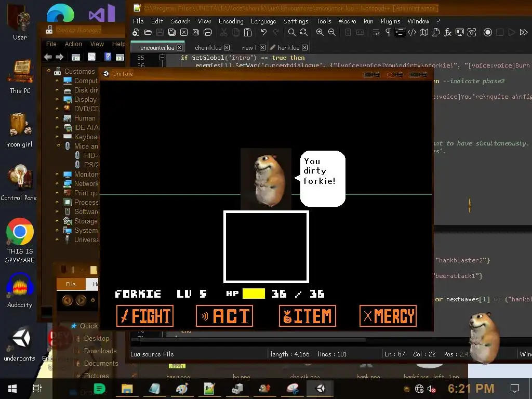The height and width of the screenshot is (399, 532).
Task: Click the code tag icon in Notepad++
Action: [412, 32]
